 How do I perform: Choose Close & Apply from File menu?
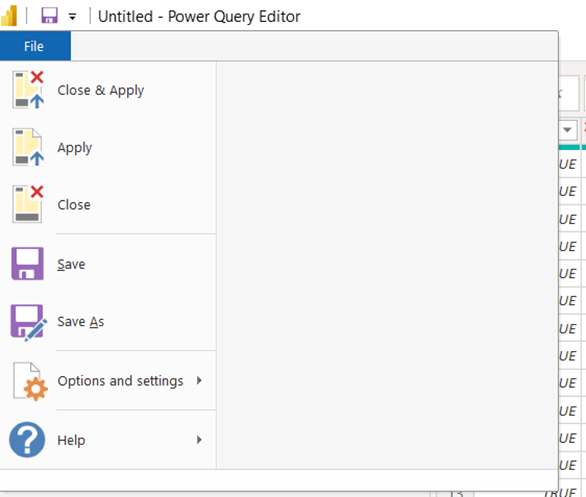[108, 90]
